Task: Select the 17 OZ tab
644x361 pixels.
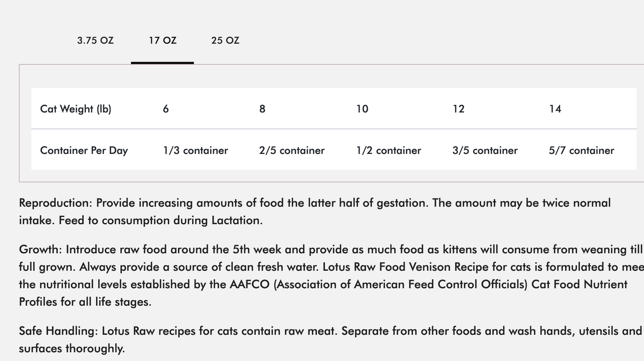Action: [x=163, y=40]
